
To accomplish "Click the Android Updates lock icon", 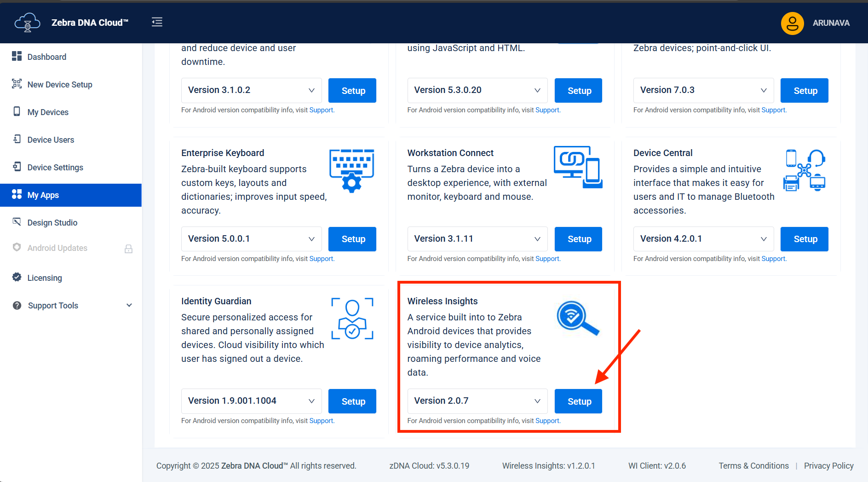I will (128, 249).
